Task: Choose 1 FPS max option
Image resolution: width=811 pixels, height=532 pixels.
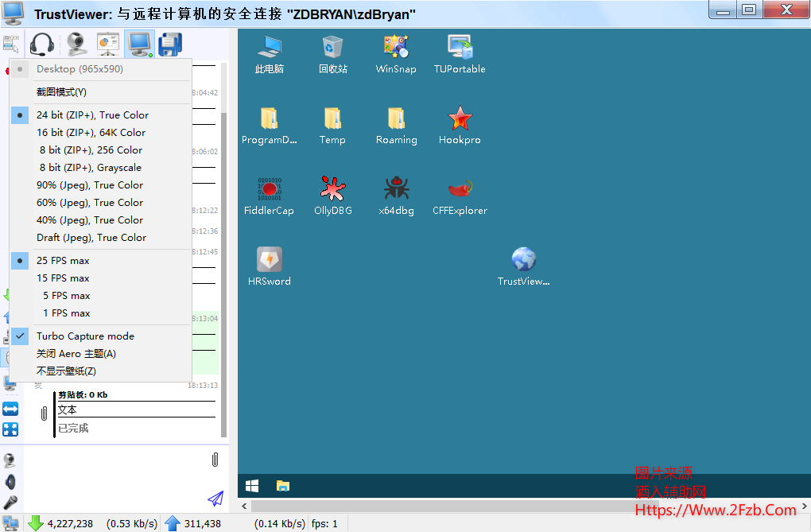Action: point(101,313)
